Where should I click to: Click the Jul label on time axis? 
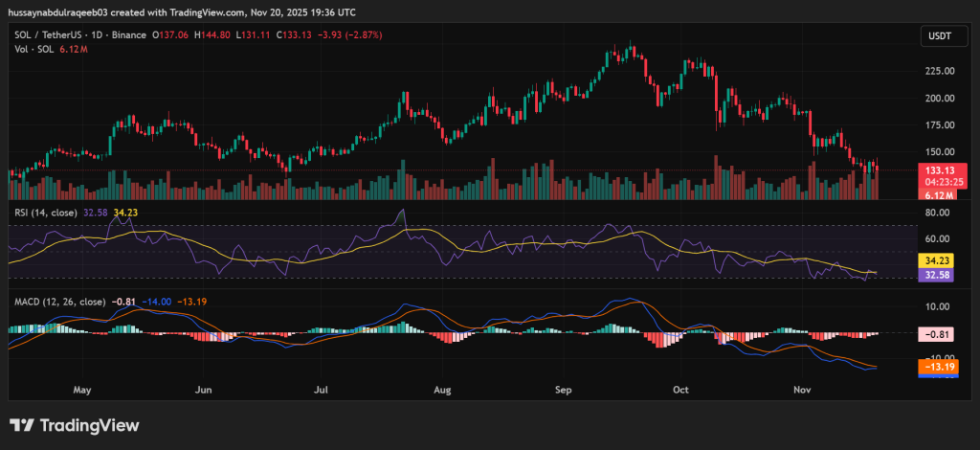click(x=322, y=391)
